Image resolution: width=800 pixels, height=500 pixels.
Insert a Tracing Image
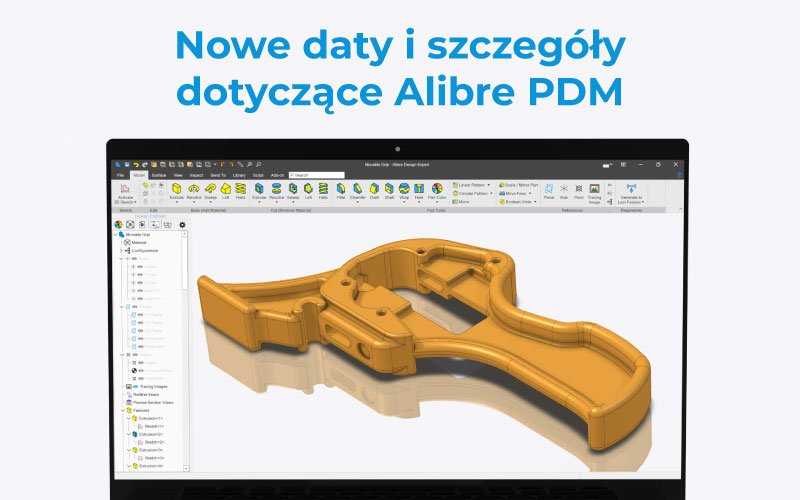(594, 193)
